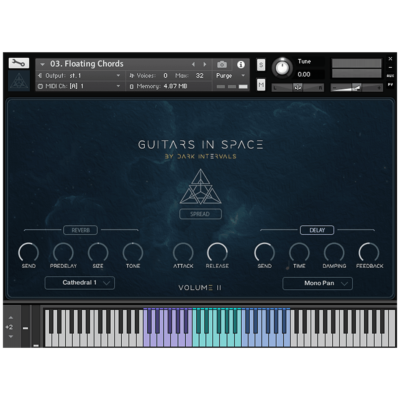The height and width of the screenshot is (400, 400).
Task: Open the Purge dropdown menu
Action: [231, 76]
